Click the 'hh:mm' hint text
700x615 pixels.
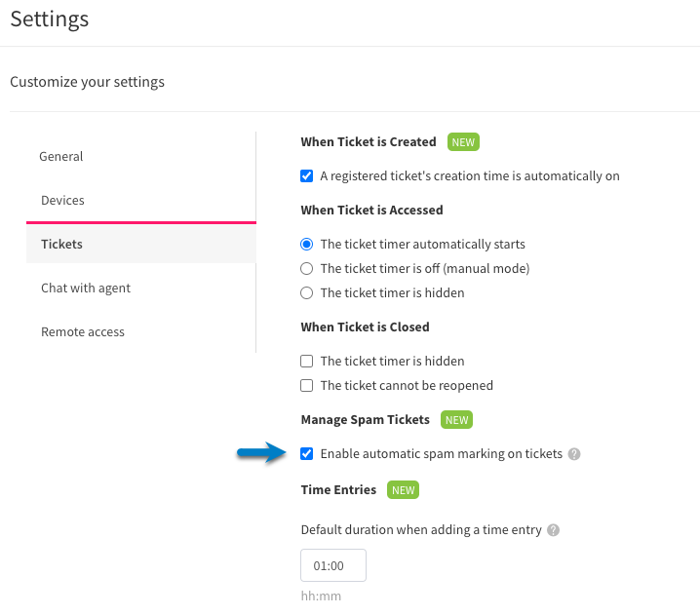(321, 596)
